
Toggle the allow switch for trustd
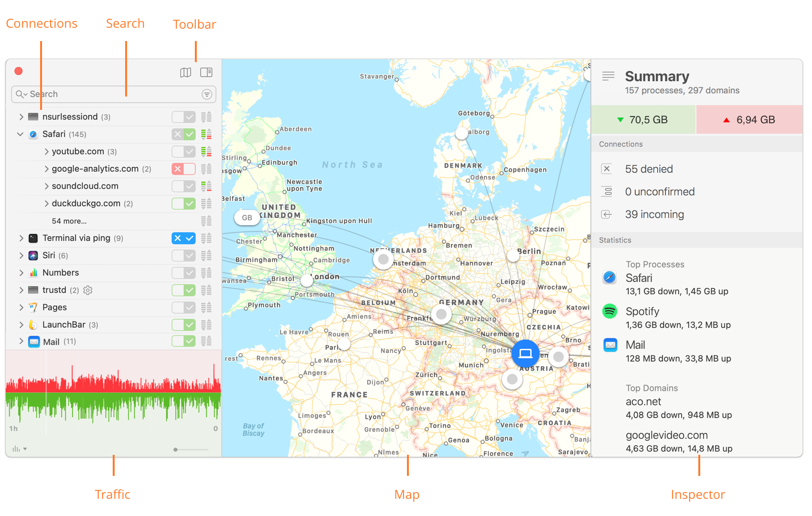[x=184, y=290]
